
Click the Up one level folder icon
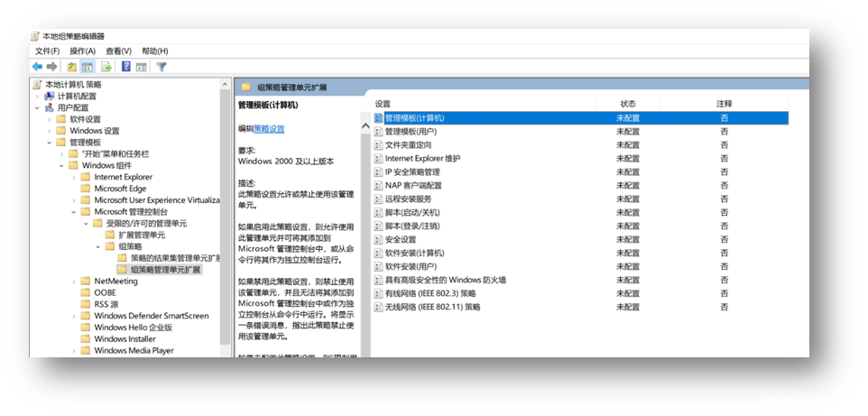click(72, 67)
